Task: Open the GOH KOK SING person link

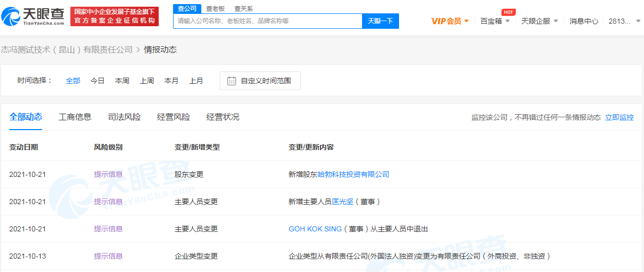Action: [315, 229]
